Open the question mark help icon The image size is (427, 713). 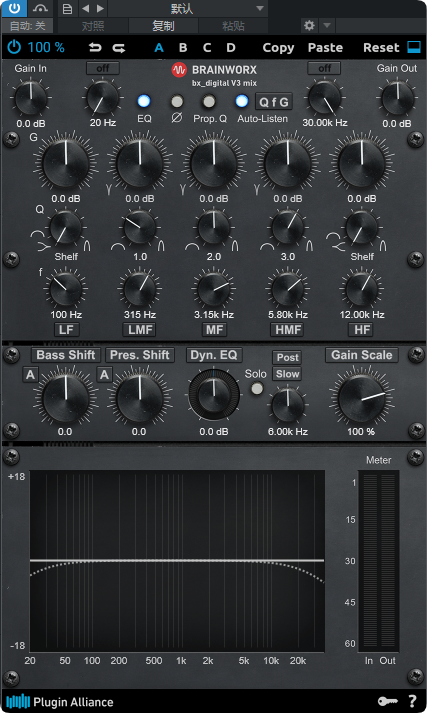pyautogui.click(x=412, y=701)
